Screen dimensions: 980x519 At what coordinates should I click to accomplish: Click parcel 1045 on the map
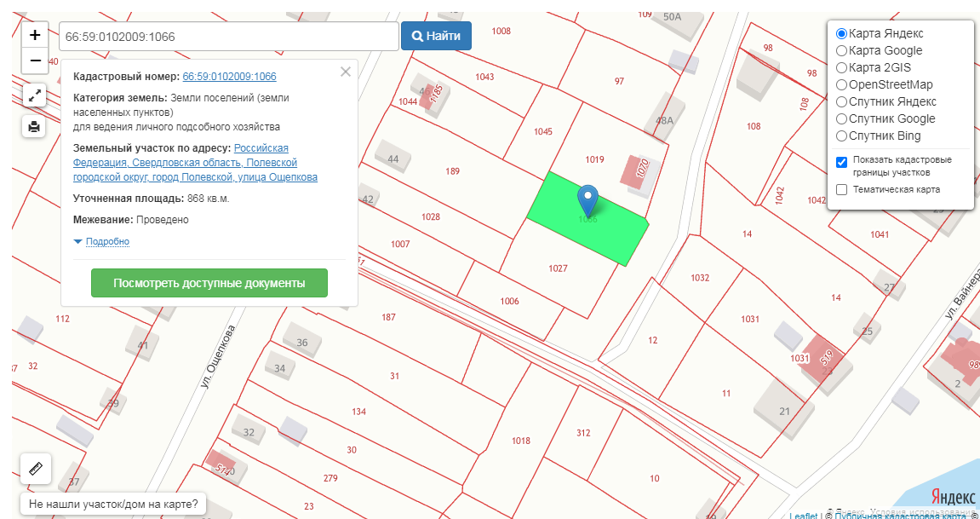[x=543, y=131]
